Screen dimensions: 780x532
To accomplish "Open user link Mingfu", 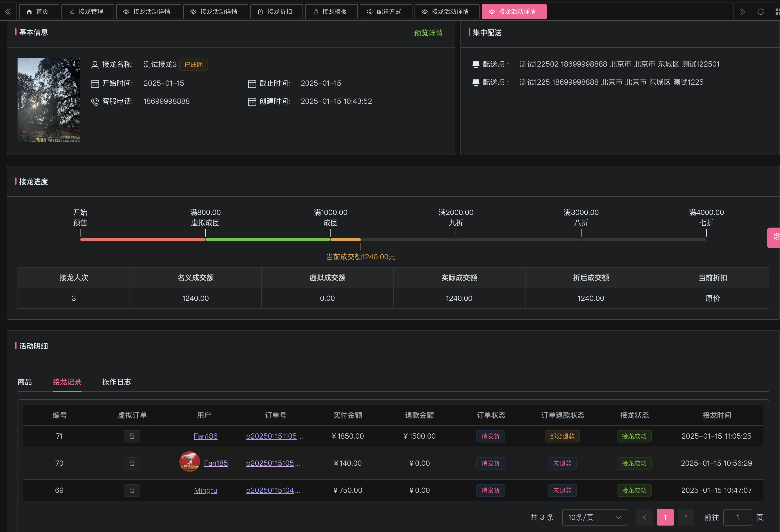I will [205, 490].
